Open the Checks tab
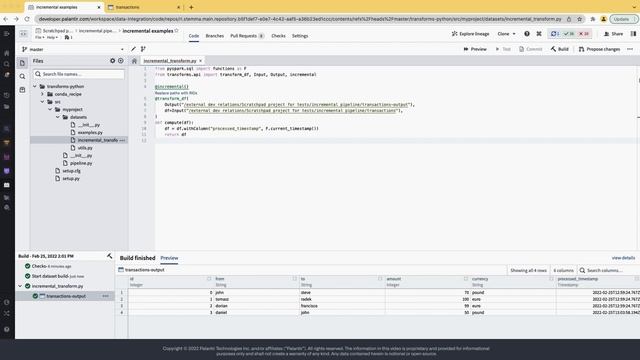The width and height of the screenshot is (640, 360). (x=278, y=36)
